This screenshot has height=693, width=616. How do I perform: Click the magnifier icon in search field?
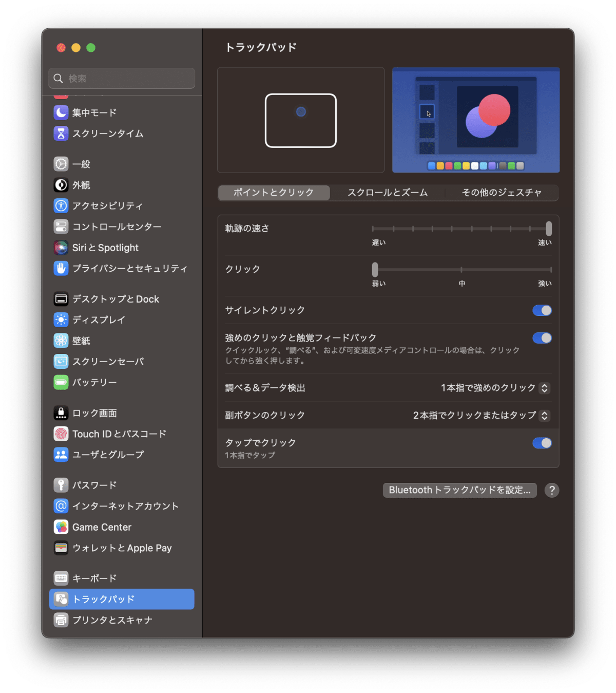point(59,78)
